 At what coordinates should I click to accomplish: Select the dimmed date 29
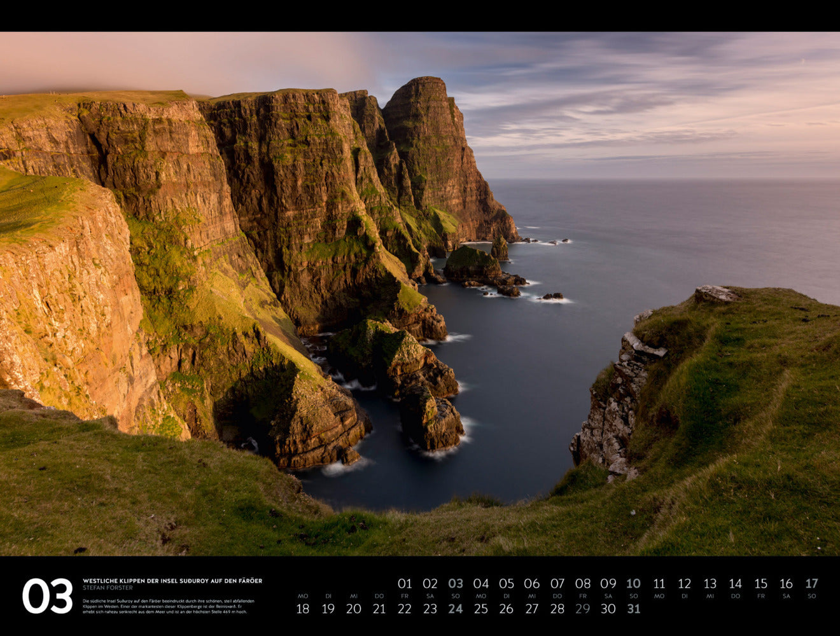click(x=583, y=609)
